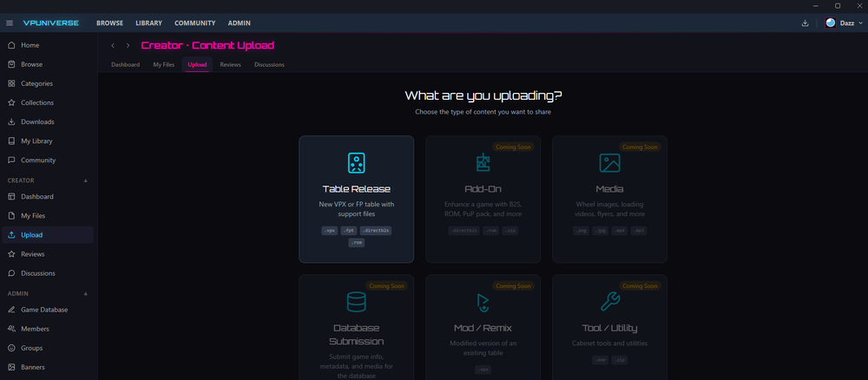
Task: Click the .exe tag in Tool / Utility
Action: point(600,360)
